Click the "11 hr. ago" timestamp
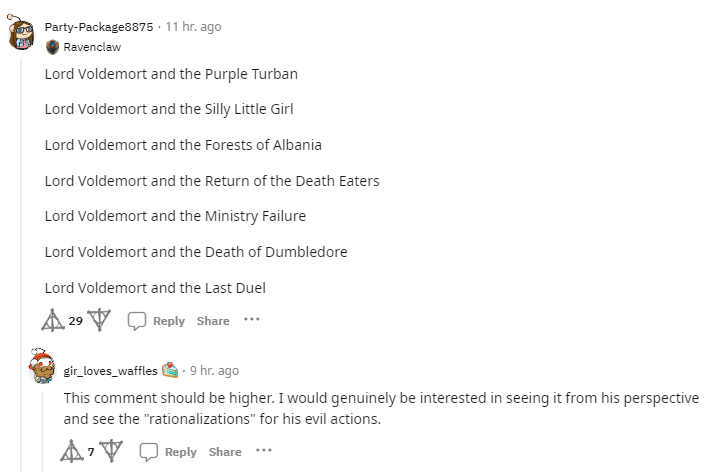The height and width of the screenshot is (472, 718). click(x=194, y=27)
